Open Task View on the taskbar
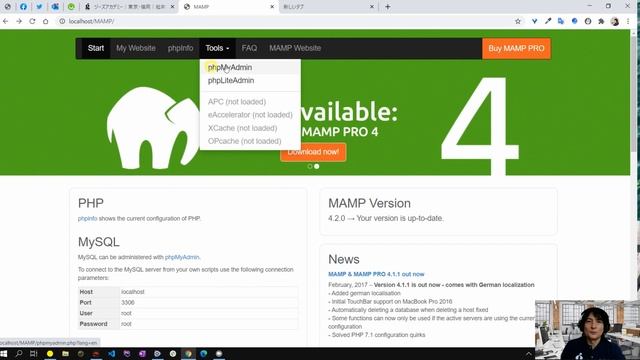This screenshot has height=360, width=640. [x=33, y=353]
